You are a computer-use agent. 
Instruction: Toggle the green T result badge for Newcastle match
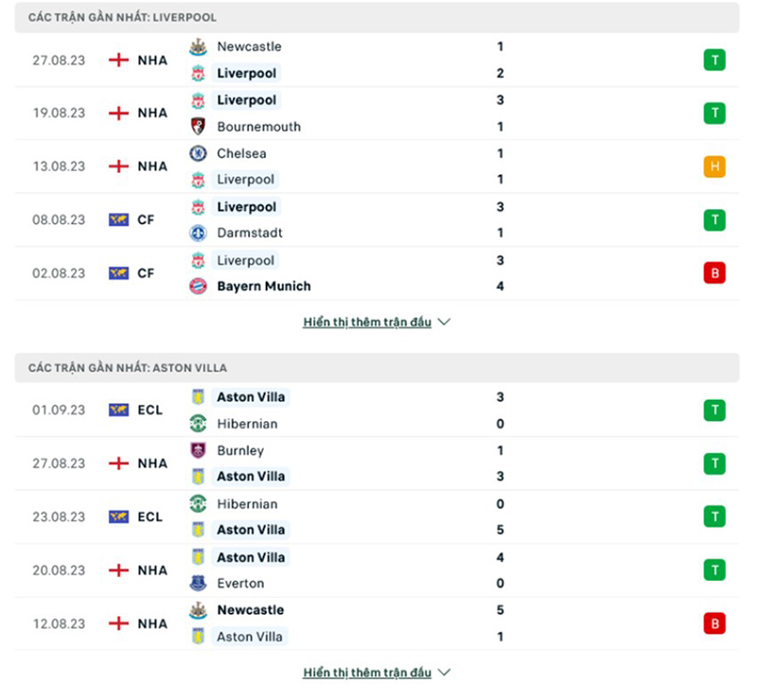[714, 60]
